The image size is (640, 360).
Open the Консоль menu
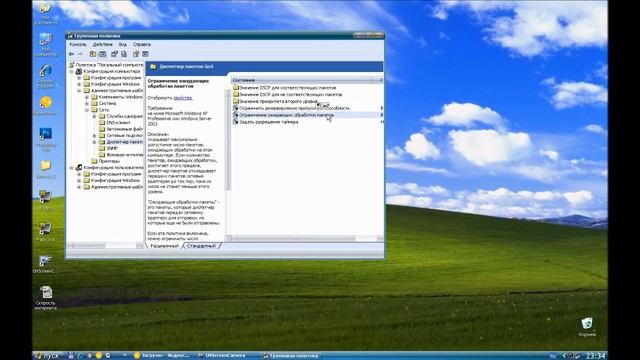[x=78, y=44]
